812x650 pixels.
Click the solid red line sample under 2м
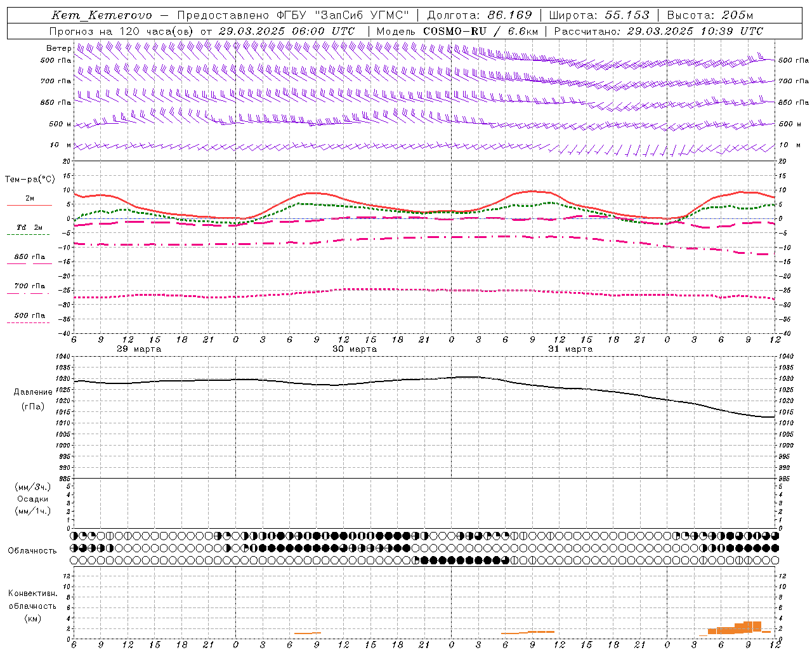[x=29, y=206]
